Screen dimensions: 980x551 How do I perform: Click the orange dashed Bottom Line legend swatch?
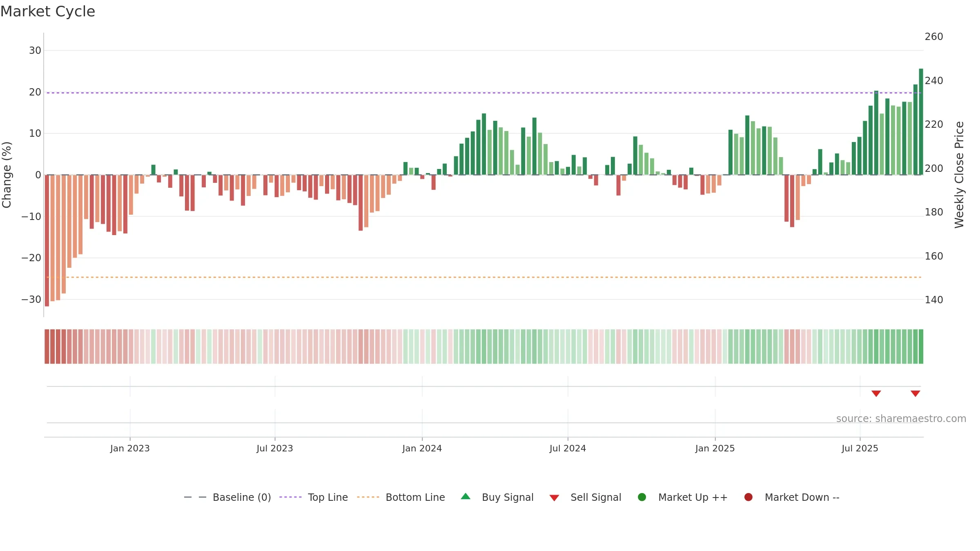coord(368,497)
